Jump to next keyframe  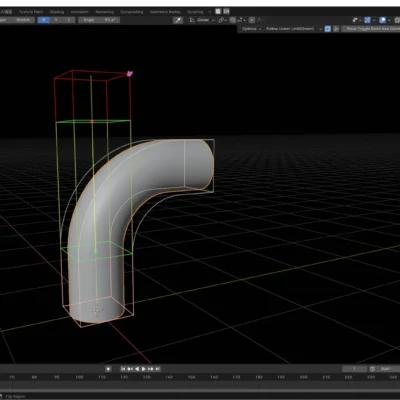pyautogui.click(x=151, y=369)
